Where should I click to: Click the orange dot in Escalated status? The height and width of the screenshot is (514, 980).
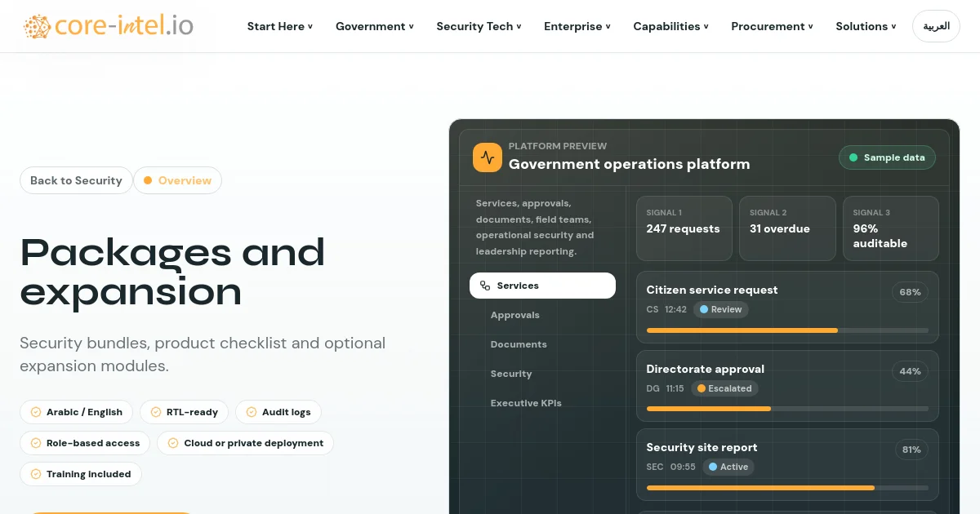tap(701, 388)
